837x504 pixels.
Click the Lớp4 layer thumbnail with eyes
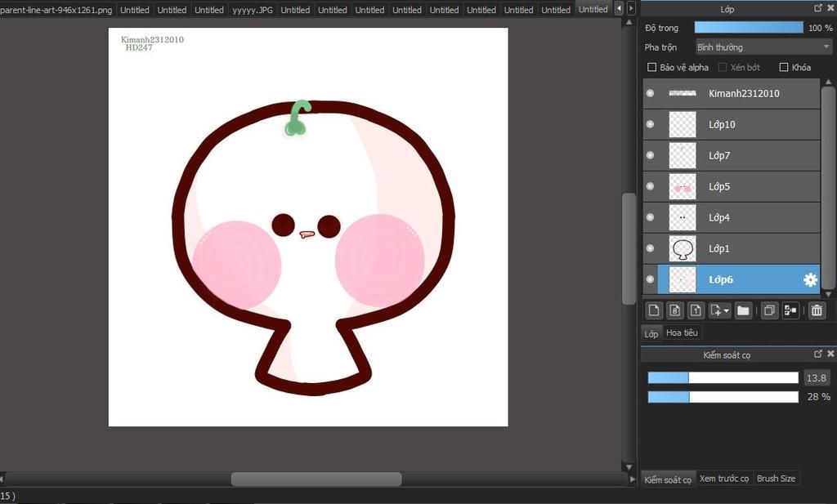click(x=683, y=217)
